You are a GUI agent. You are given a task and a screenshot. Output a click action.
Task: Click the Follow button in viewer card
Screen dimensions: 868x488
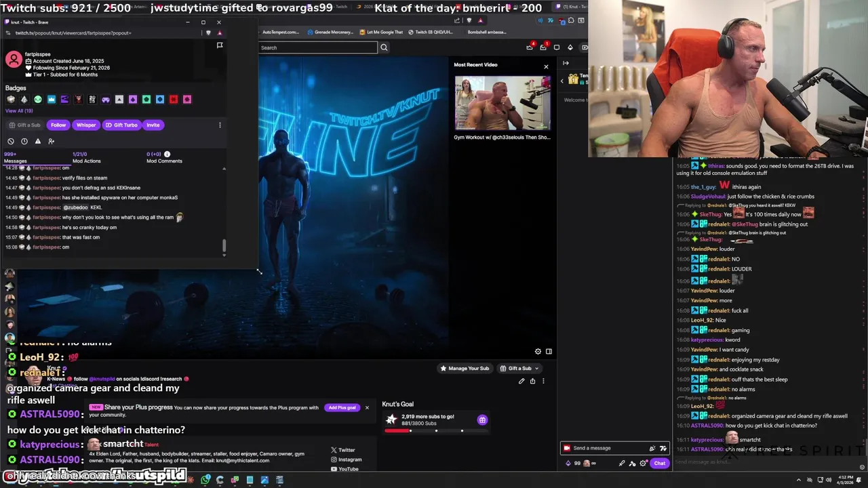point(58,125)
